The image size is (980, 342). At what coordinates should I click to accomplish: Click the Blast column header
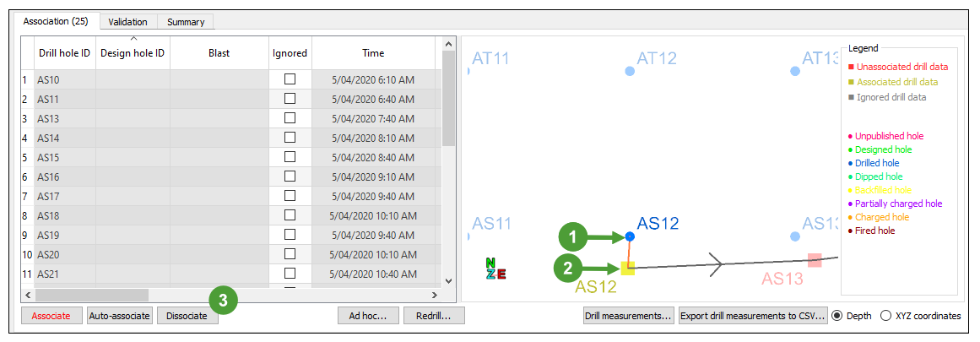click(x=219, y=53)
